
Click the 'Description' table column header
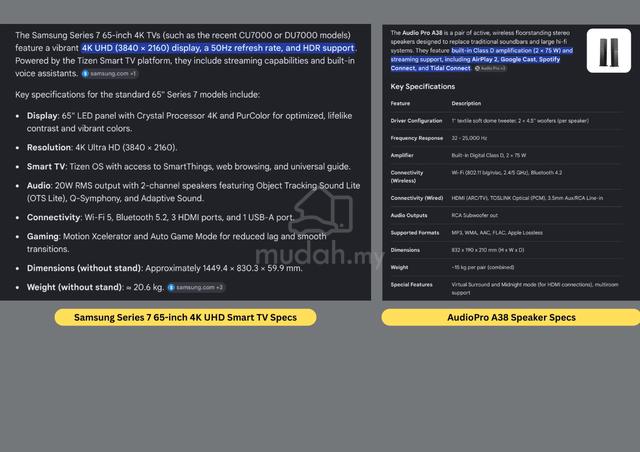pyautogui.click(x=466, y=103)
